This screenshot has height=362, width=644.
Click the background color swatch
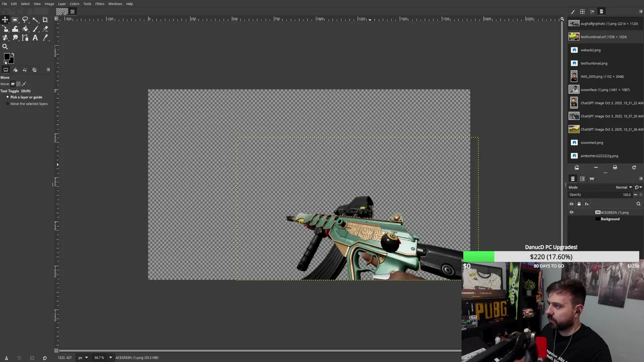pos(11,61)
